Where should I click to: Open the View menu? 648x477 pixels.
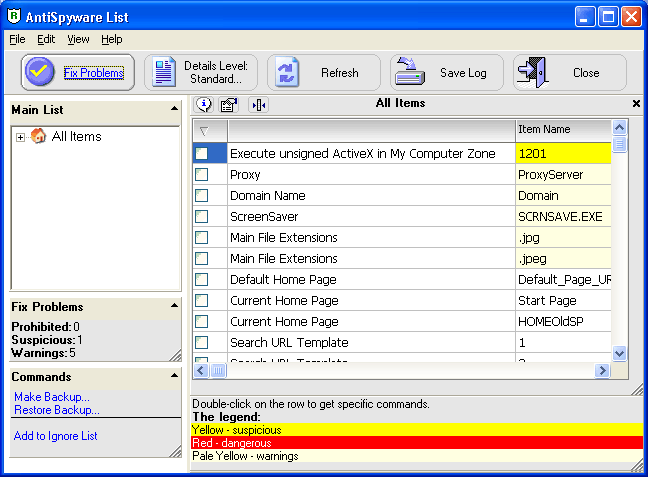[78, 39]
